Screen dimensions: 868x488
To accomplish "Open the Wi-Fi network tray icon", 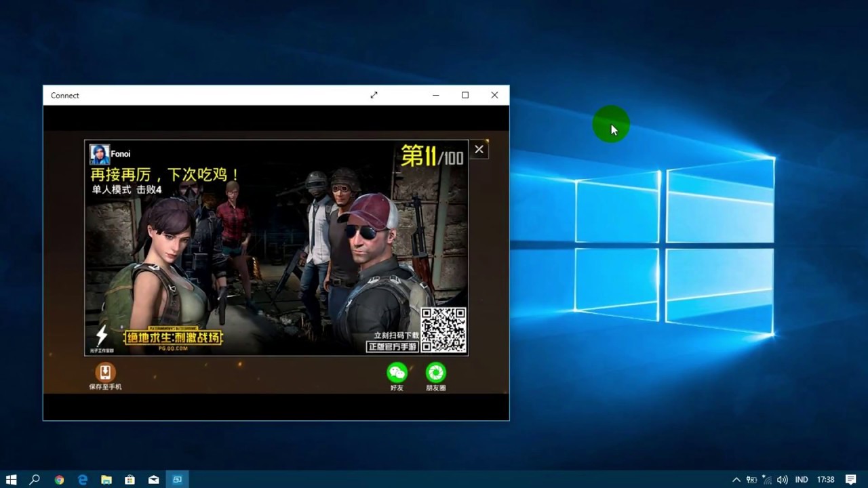I will (x=767, y=479).
